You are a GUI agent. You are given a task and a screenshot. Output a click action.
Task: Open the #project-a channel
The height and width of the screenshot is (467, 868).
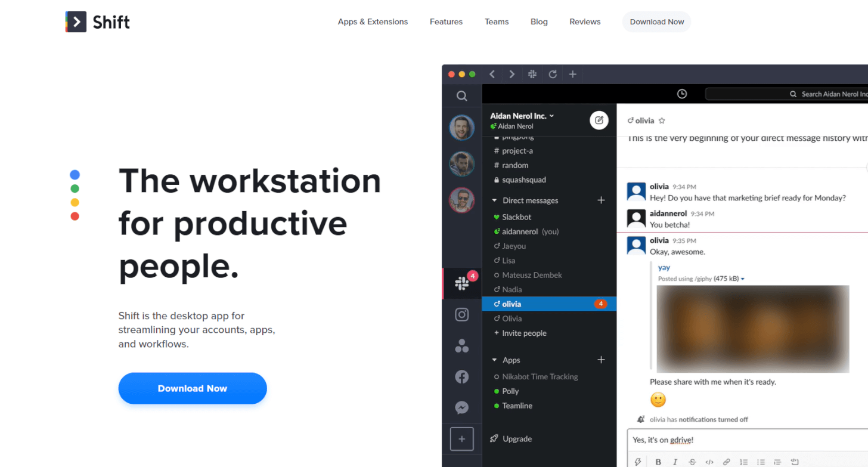513,151
